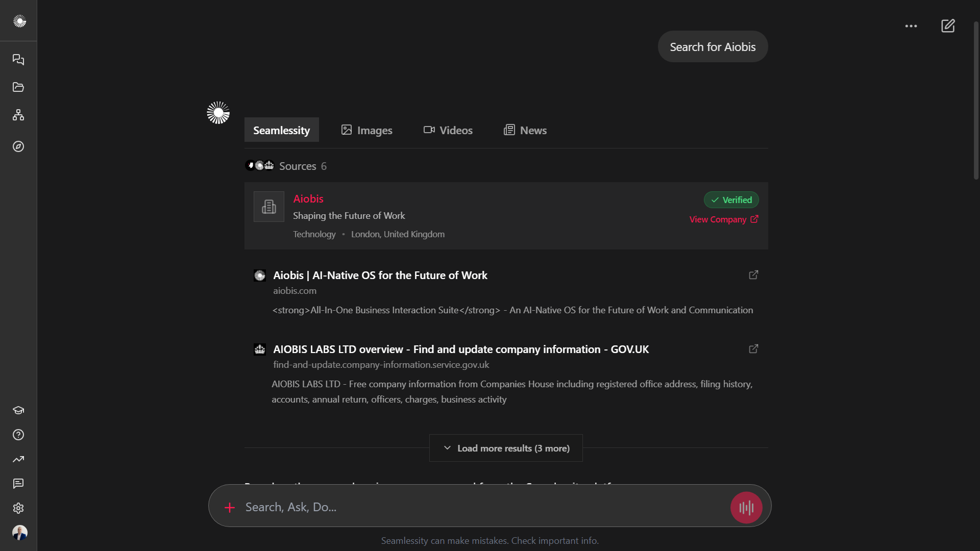Click the Search for Aiobis button
980x551 pixels.
tap(712, 46)
